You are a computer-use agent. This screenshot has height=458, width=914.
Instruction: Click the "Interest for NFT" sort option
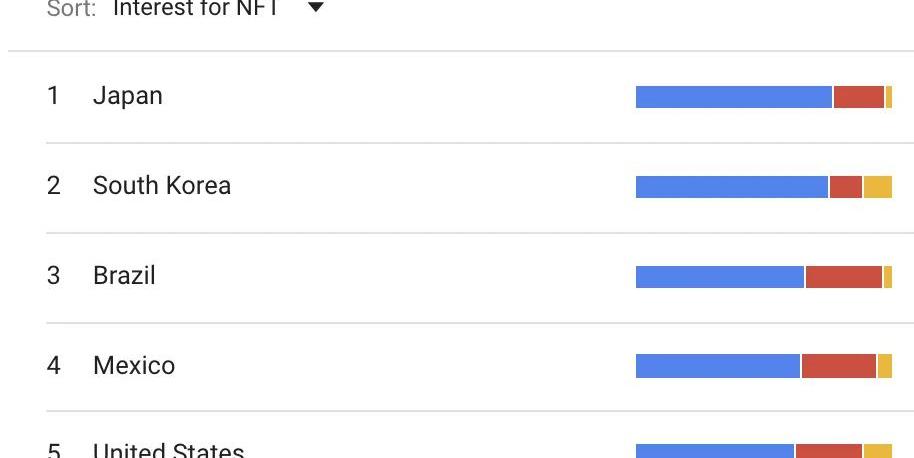click(194, 9)
